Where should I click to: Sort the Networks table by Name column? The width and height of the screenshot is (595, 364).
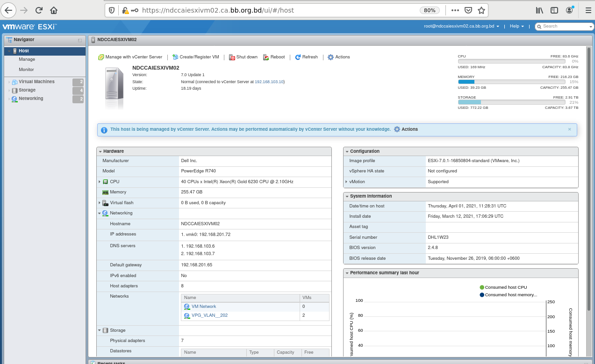pos(240,298)
